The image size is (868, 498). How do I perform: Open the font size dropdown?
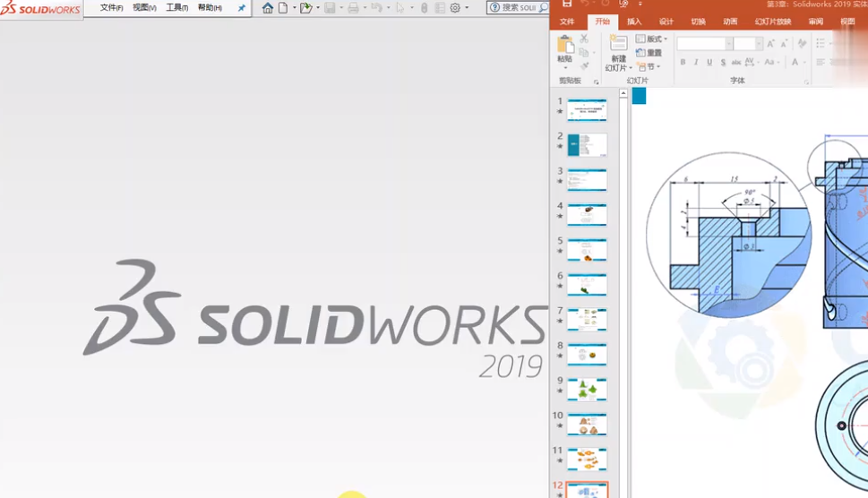click(x=759, y=44)
